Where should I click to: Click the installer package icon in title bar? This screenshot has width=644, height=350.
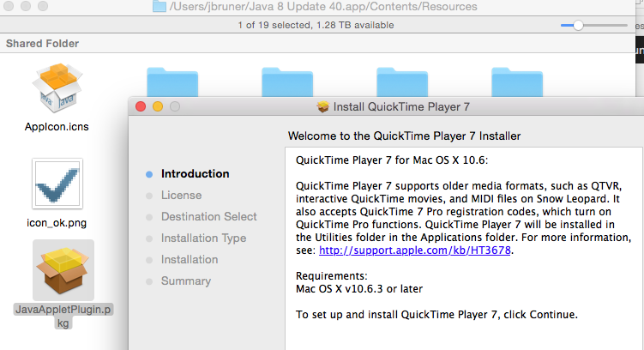(322, 107)
